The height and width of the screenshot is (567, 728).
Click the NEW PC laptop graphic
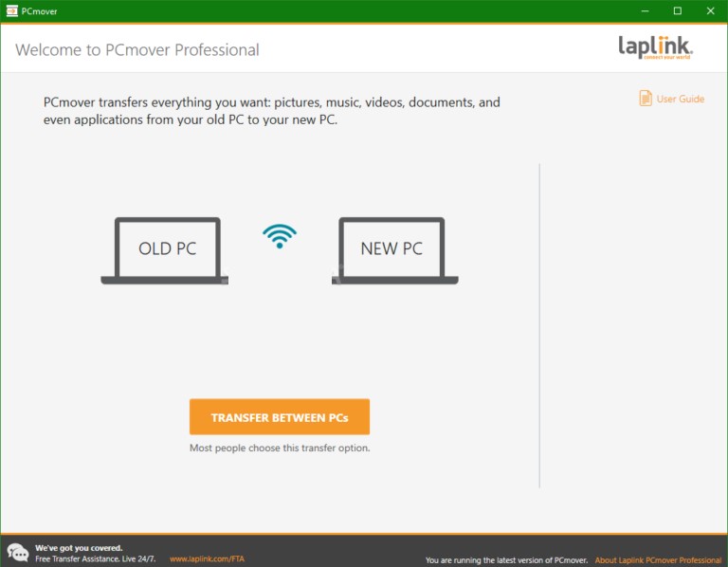395,250
